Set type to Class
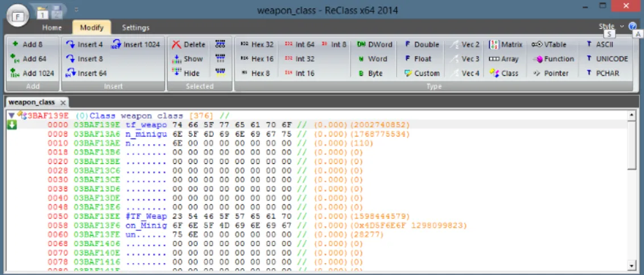The image size is (644, 275). point(504,73)
